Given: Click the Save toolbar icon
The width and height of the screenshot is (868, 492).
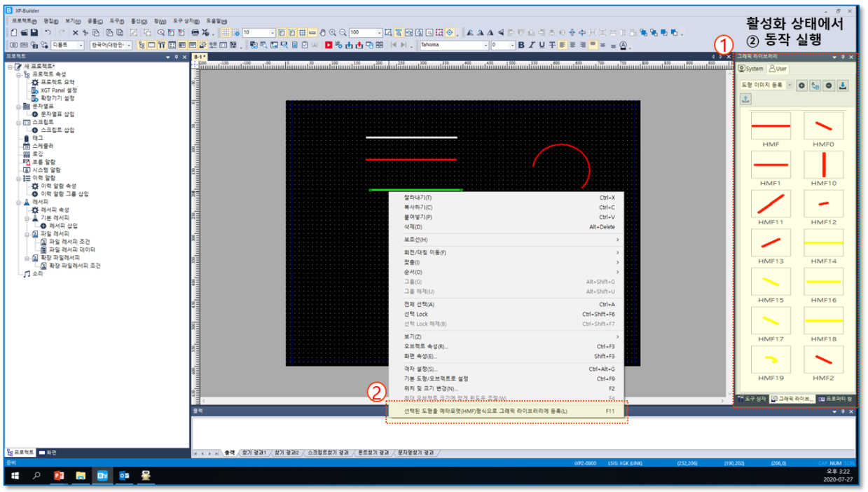Looking at the screenshot, I should coord(35,32).
